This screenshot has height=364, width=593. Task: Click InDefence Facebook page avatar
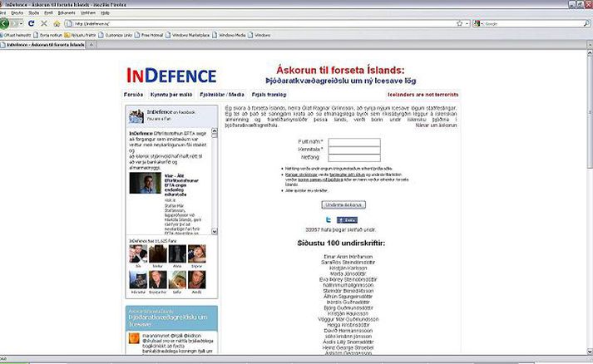pos(136,116)
